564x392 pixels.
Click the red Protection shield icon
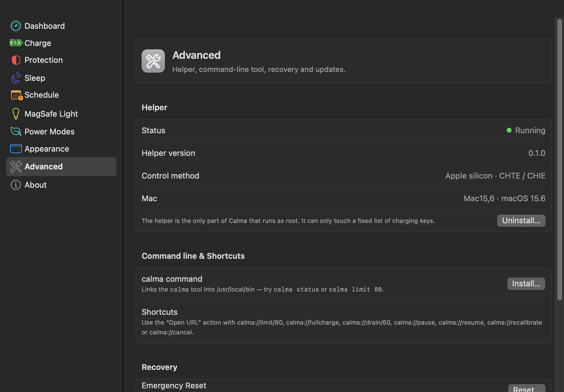pyautogui.click(x=16, y=60)
